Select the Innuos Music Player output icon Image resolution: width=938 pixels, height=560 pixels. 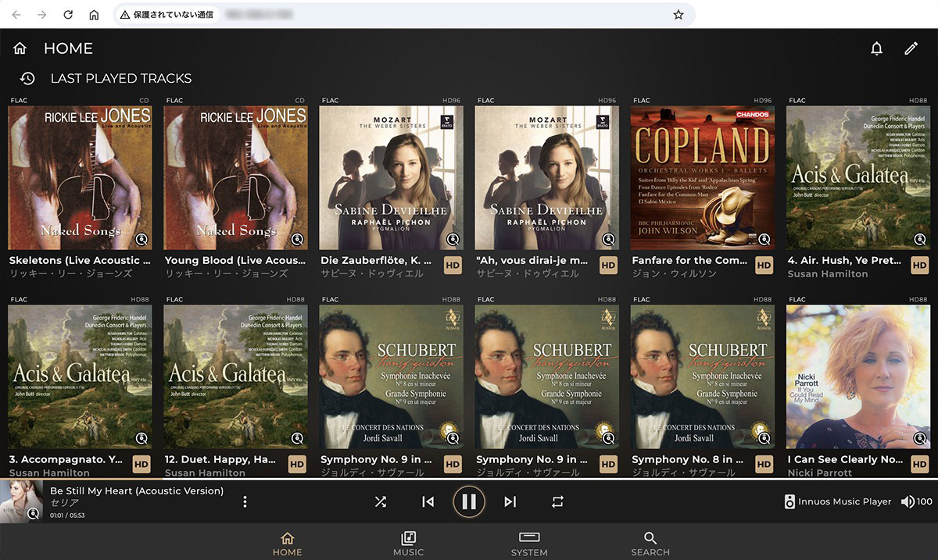(x=789, y=501)
